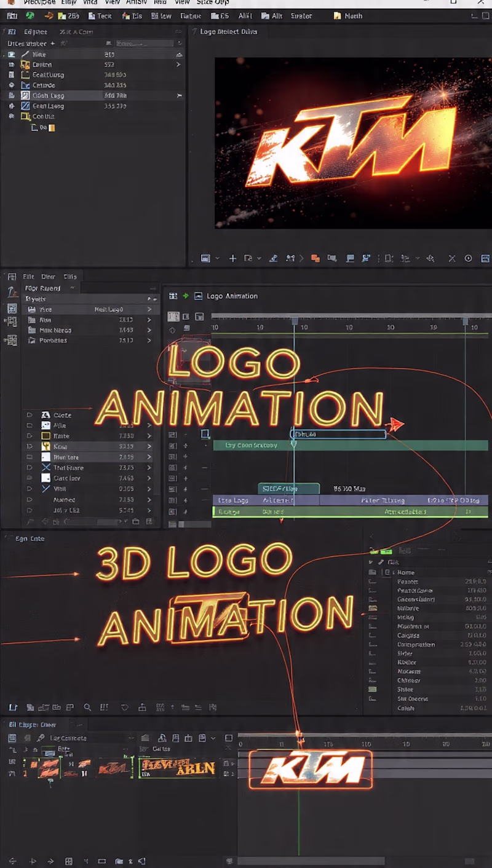Click the Name column header in properties panel
The width and height of the screenshot is (492, 868).
click(406, 572)
